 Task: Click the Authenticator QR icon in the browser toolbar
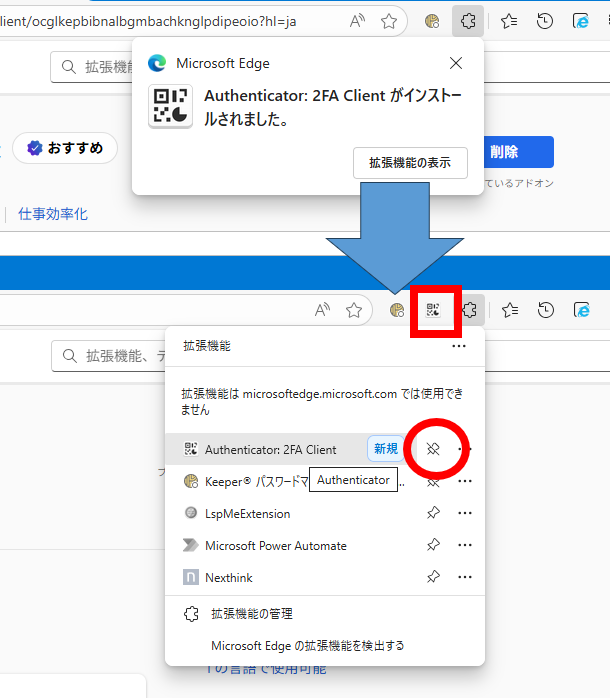coord(432,310)
